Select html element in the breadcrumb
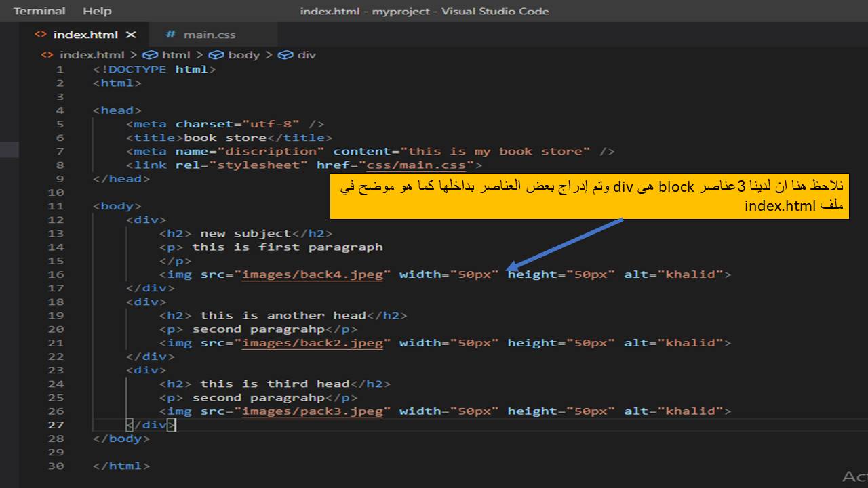Viewport: 868px width, 488px height. pyautogui.click(x=176, y=55)
